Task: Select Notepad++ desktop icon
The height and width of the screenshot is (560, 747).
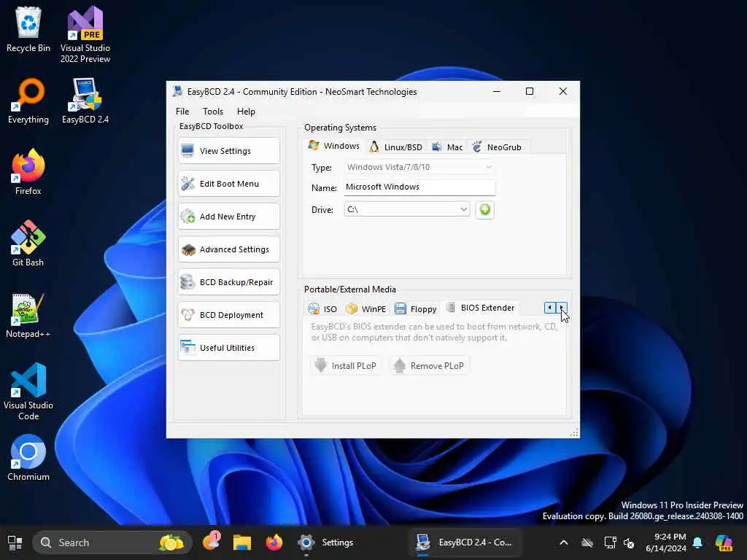Action: click(28, 315)
